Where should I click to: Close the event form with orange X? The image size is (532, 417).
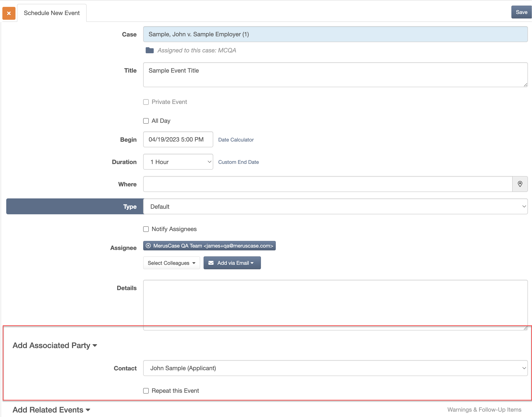(x=9, y=13)
